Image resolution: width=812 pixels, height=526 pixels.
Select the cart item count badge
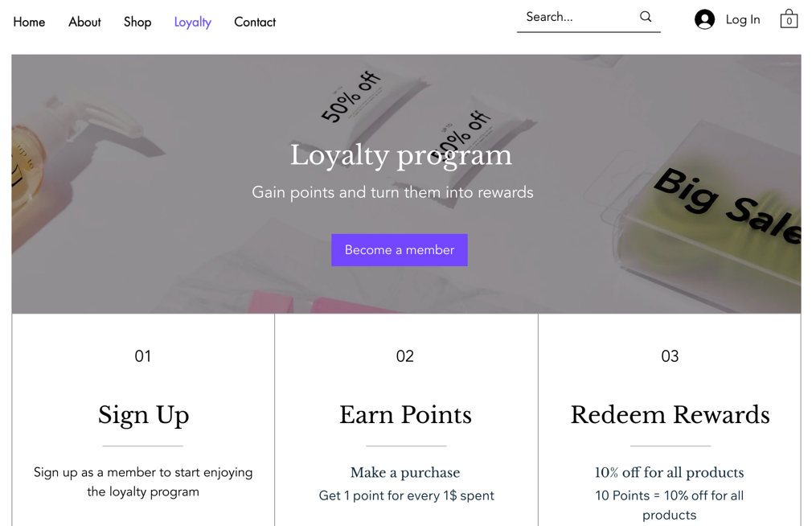[789, 21]
